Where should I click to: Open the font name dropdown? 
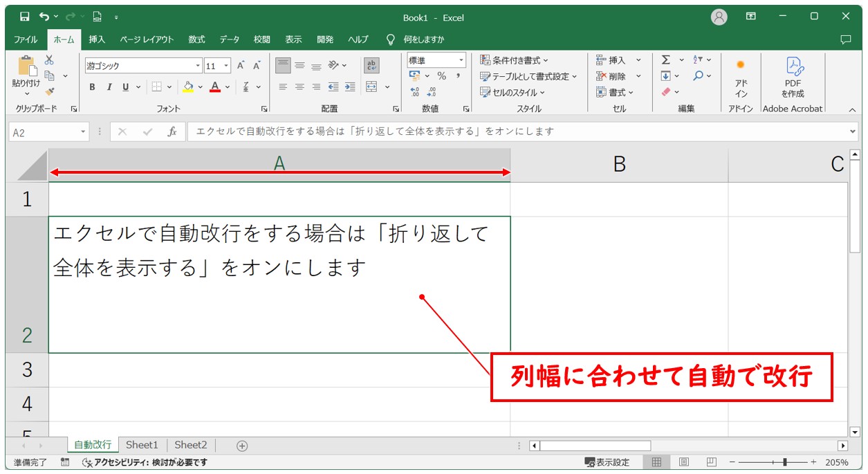198,66
